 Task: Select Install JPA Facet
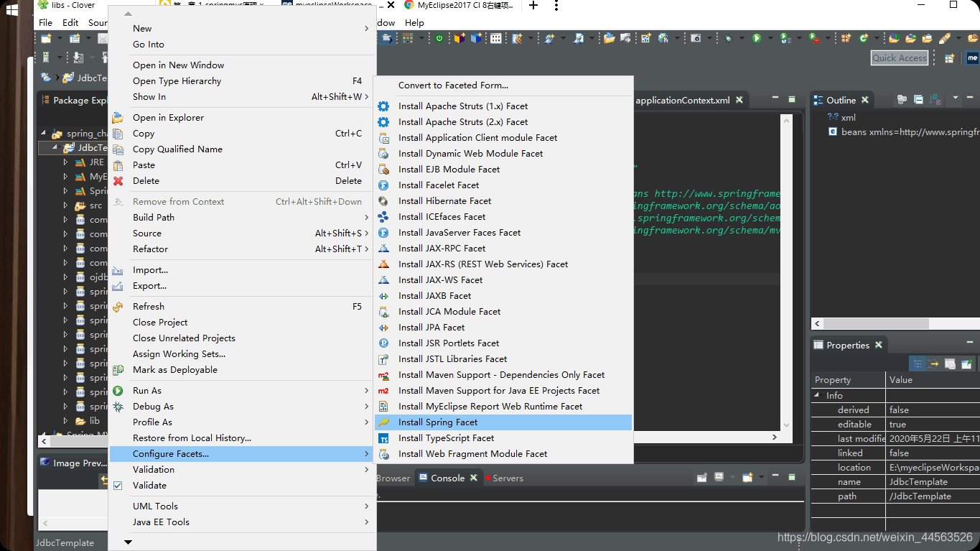tap(503, 328)
